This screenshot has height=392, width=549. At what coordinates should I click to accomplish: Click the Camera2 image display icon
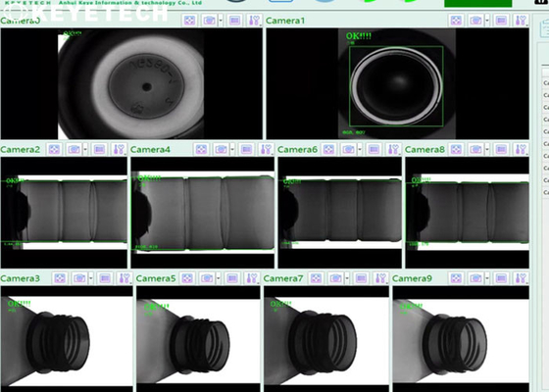(x=99, y=149)
